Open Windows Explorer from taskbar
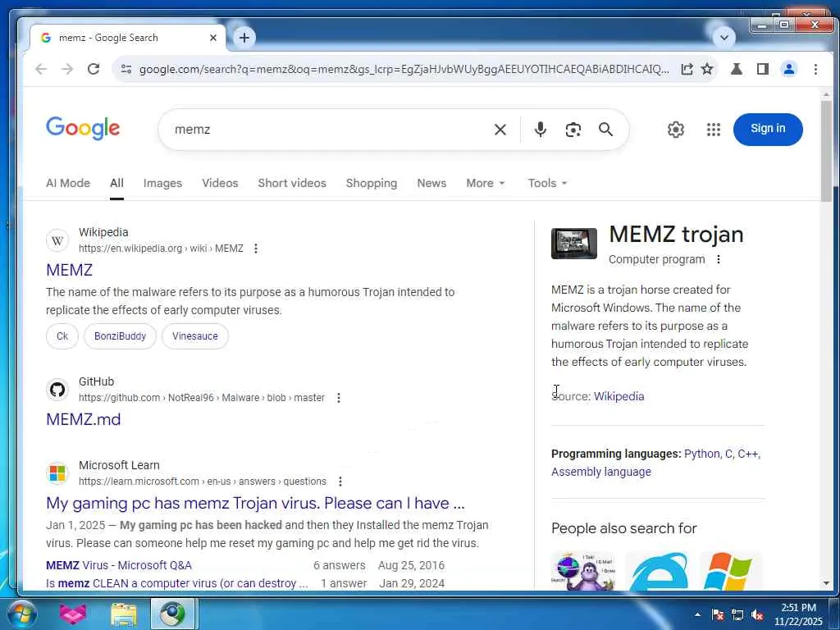The height and width of the screenshot is (630, 840). 124,614
